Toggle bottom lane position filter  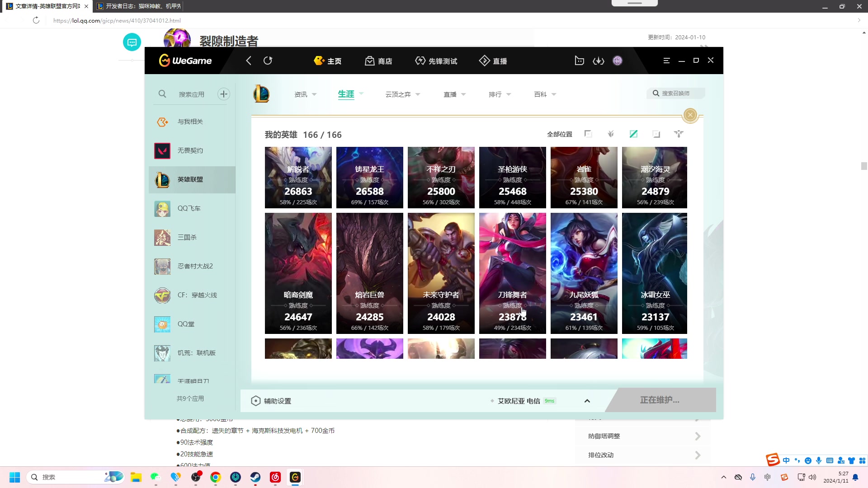coord(656,134)
